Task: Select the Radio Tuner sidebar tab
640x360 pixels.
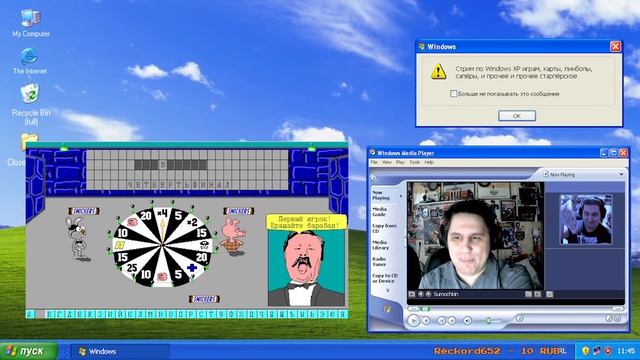Action: tap(379, 262)
